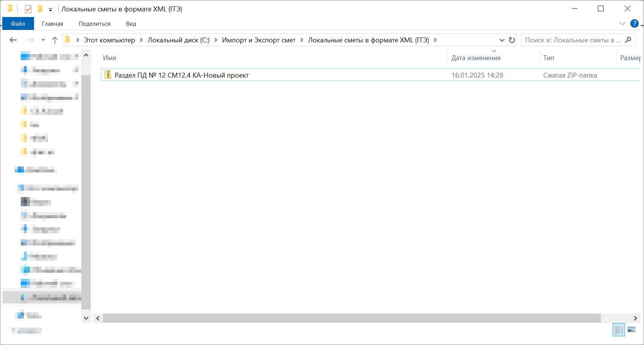644x345 pixels.
Task: Open the Файл menu
Action: click(x=18, y=23)
